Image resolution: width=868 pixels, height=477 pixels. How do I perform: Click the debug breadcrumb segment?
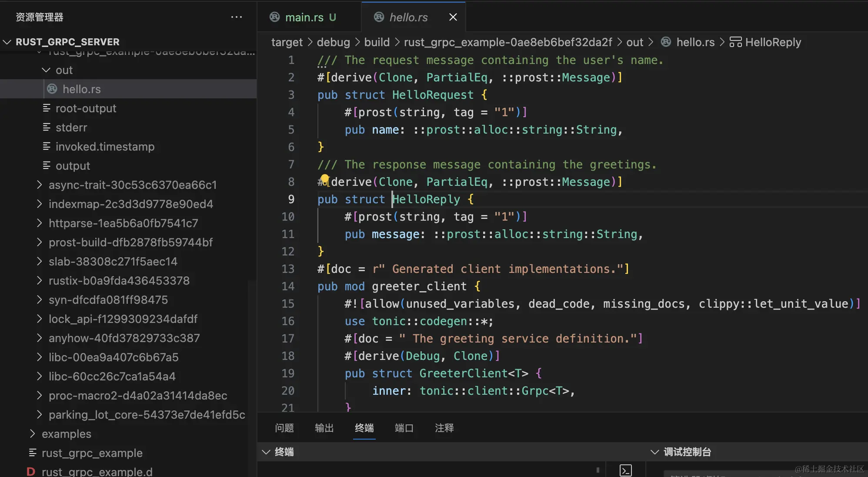pos(333,42)
